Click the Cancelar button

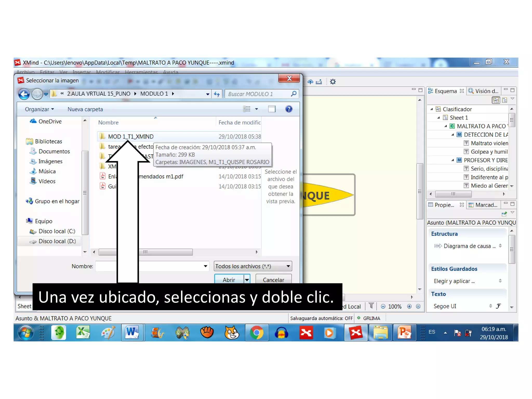point(273,280)
